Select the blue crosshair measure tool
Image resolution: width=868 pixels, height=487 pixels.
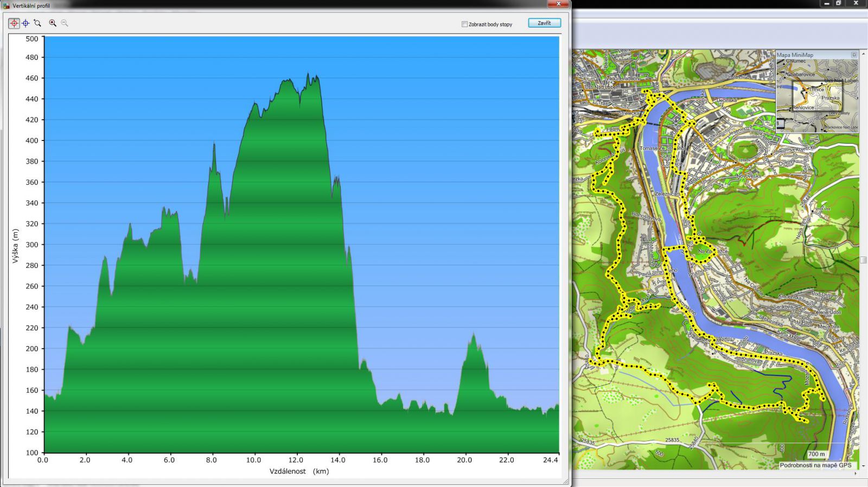coord(25,23)
